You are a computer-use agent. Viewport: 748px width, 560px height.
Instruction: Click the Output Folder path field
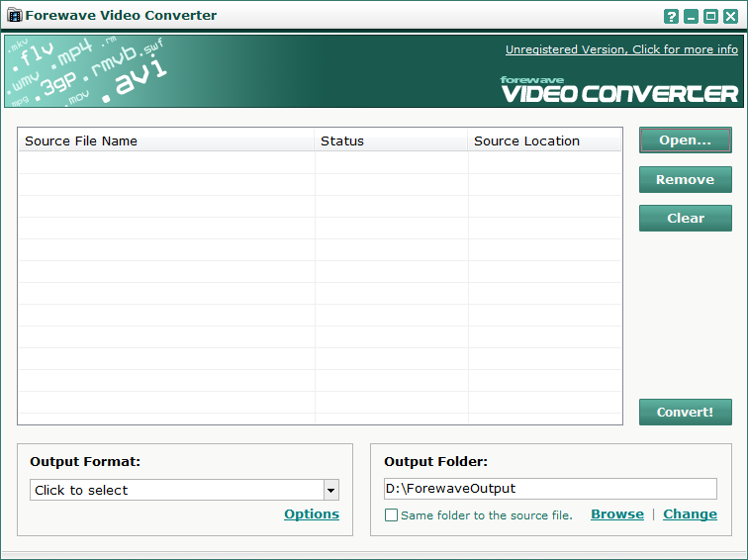click(550, 489)
